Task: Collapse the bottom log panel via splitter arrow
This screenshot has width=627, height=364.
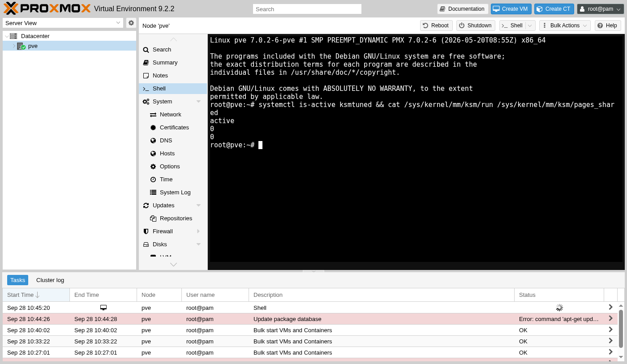Action: (x=313, y=271)
